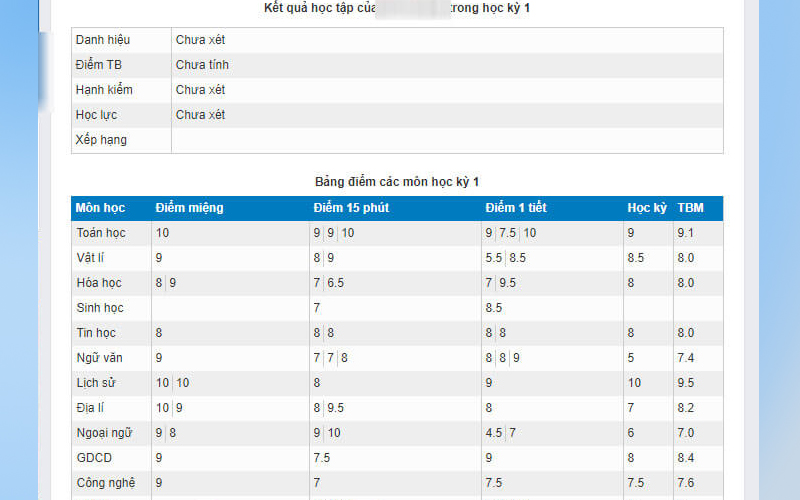This screenshot has width=800, height=500.
Task: Select the Xếp hạng row label
Action: pyautogui.click(x=101, y=140)
